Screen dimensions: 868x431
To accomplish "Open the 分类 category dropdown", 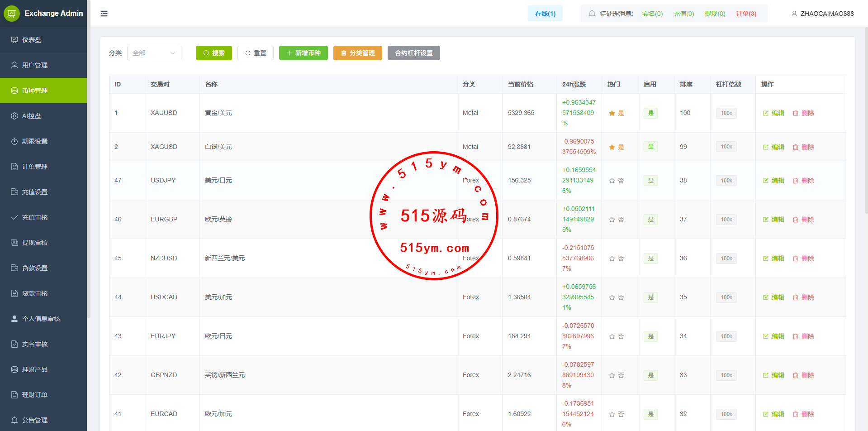I will click(154, 53).
